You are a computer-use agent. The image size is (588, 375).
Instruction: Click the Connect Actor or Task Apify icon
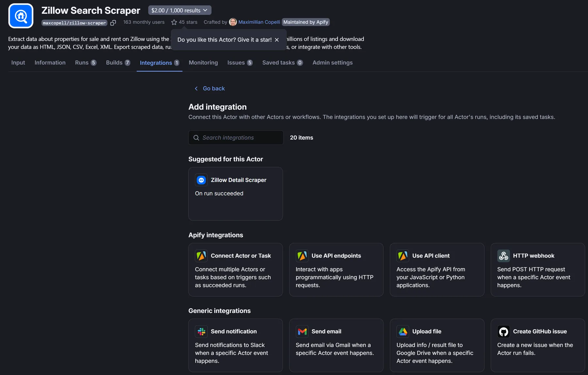(201, 256)
